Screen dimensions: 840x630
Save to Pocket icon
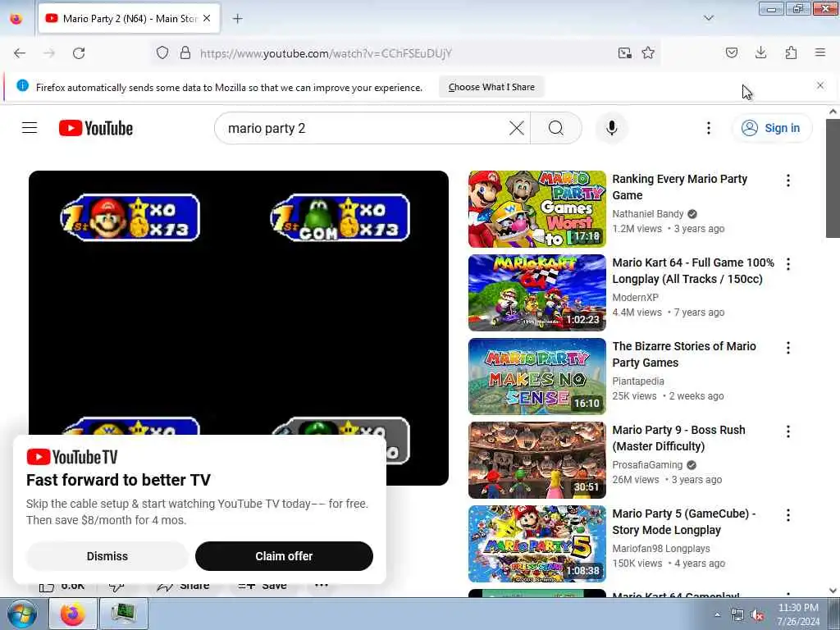tap(732, 52)
